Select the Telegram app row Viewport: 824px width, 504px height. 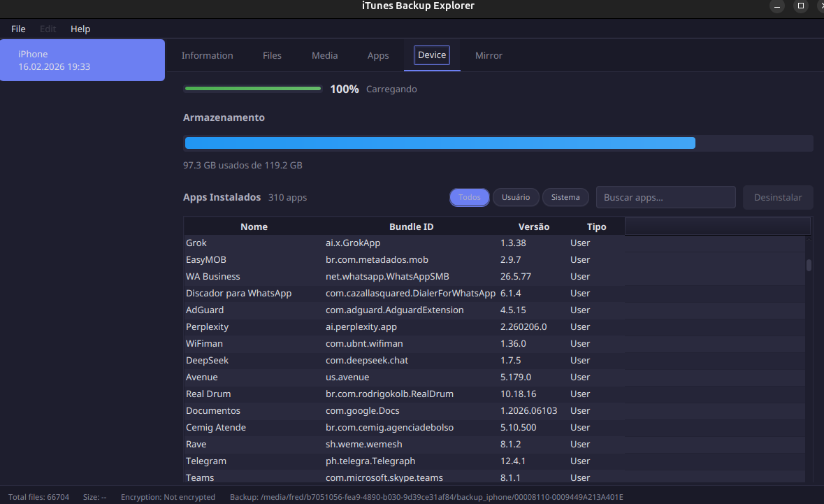click(494, 461)
